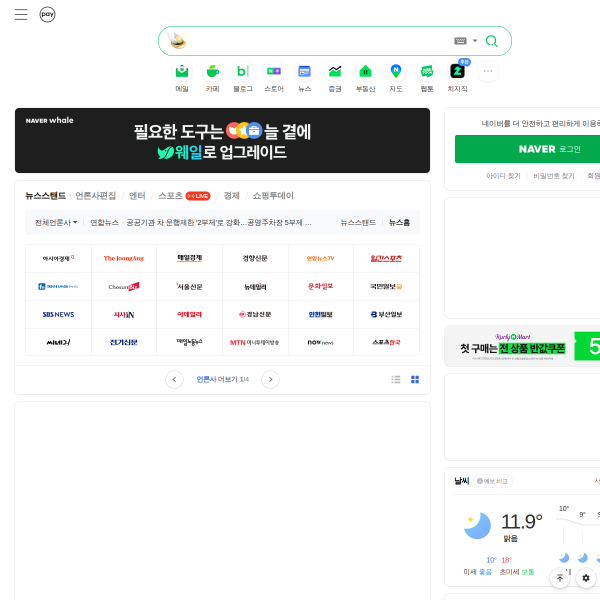Viewport: 600px width, 600px height.
Task: Open 연합뉴스TV press logo
Action: click(x=321, y=258)
